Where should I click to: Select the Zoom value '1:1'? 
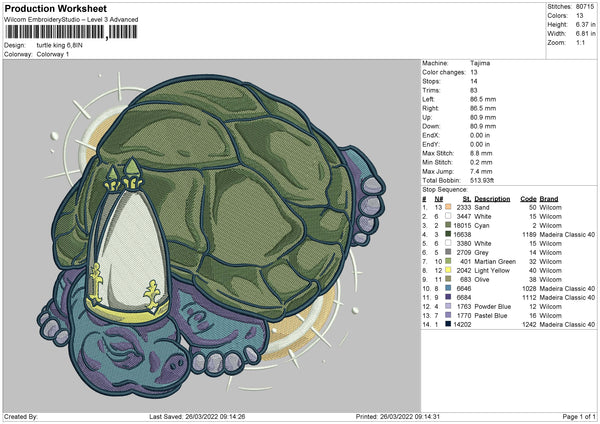(x=580, y=43)
